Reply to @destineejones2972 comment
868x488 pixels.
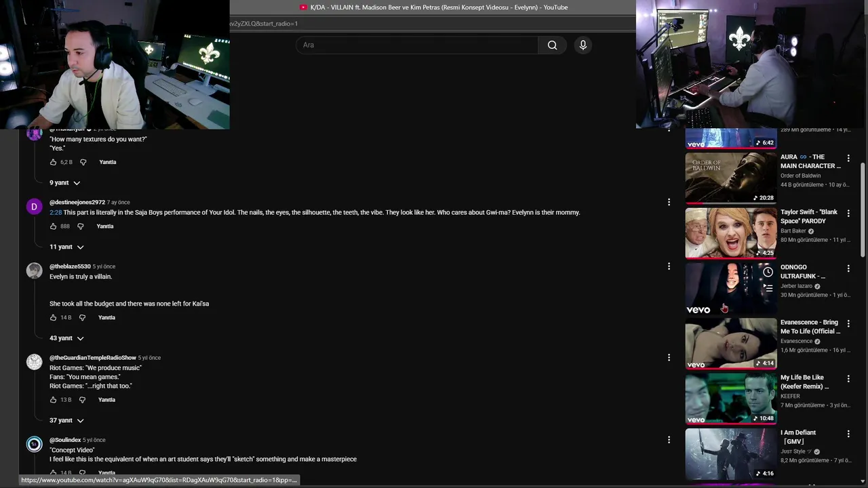pyautogui.click(x=105, y=226)
